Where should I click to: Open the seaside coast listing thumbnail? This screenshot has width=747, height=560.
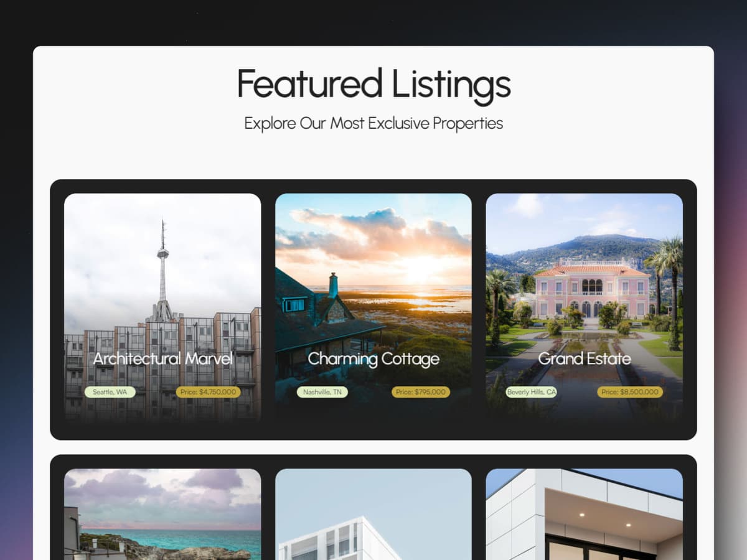(162, 514)
